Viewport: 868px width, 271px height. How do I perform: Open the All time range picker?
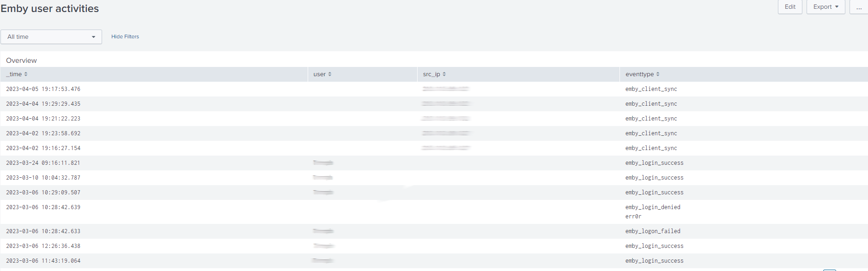[x=51, y=37]
